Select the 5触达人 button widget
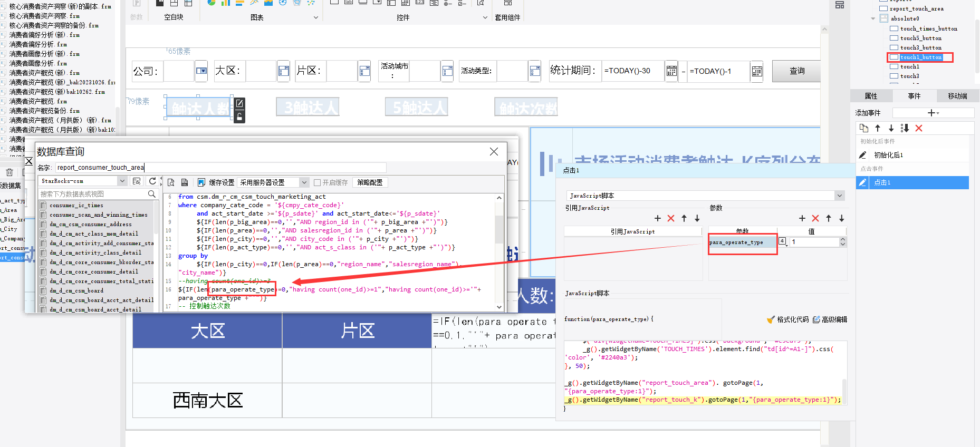 point(416,107)
